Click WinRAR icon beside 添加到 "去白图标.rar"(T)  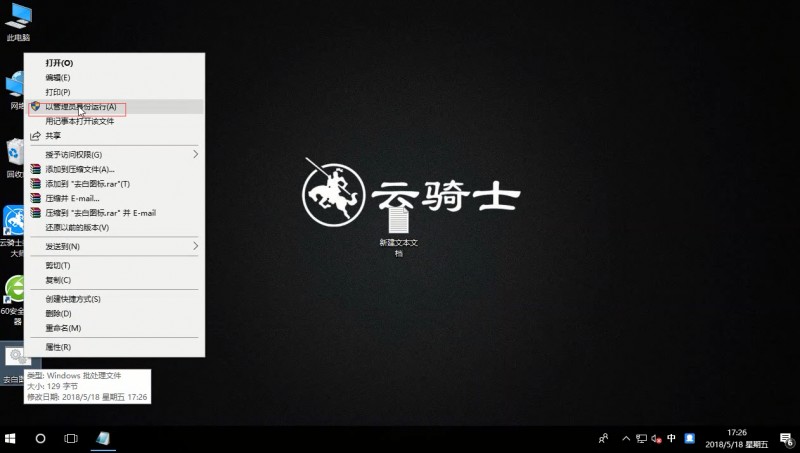click(x=35, y=183)
